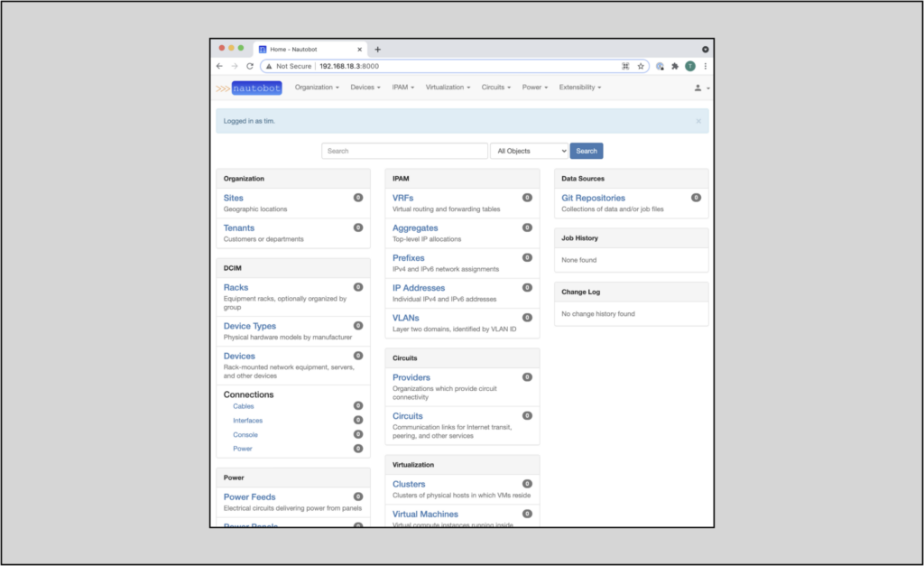Open the Aggregates link
This screenshot has height=566, width=924.
point(415,228)
